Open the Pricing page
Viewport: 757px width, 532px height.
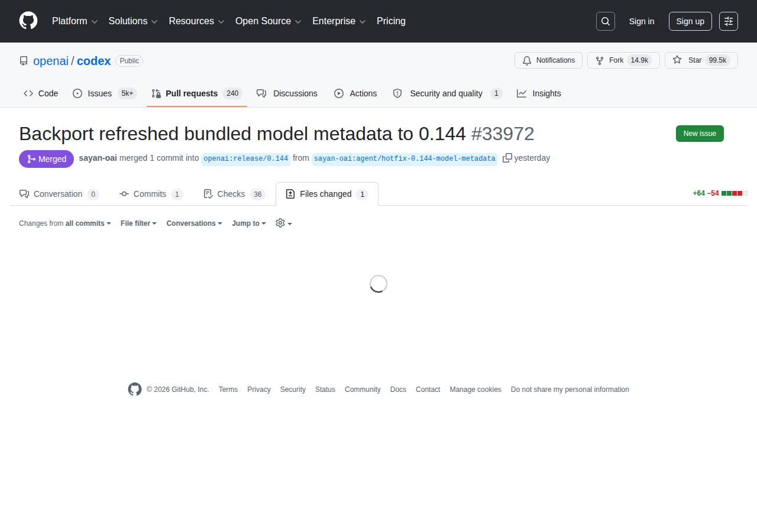point(391,21)
